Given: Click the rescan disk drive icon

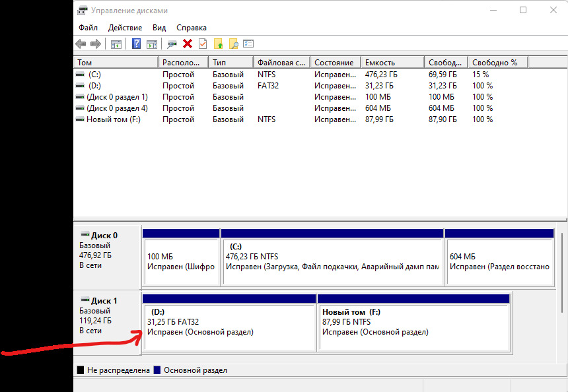Looking at the screenshot, I should point(172,44).
